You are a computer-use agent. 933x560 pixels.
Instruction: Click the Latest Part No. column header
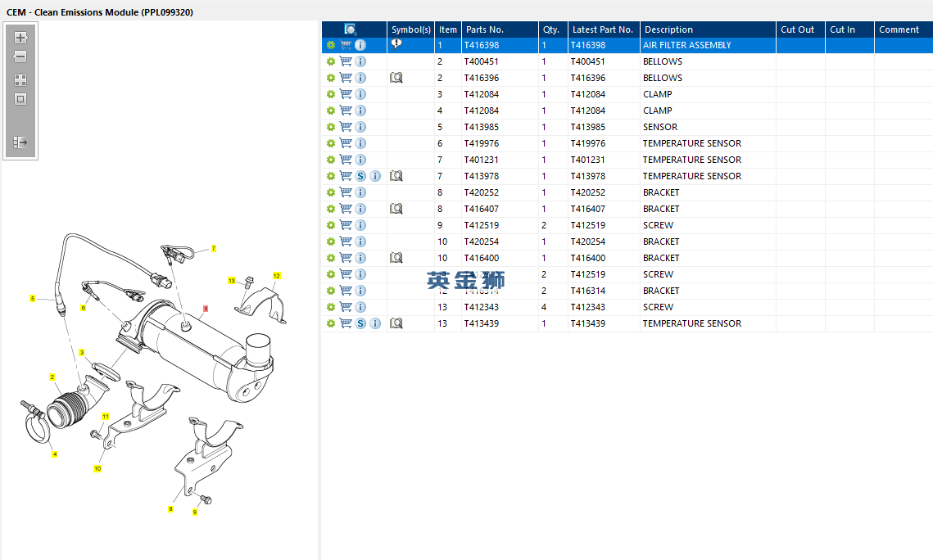(x=604, y=29)
